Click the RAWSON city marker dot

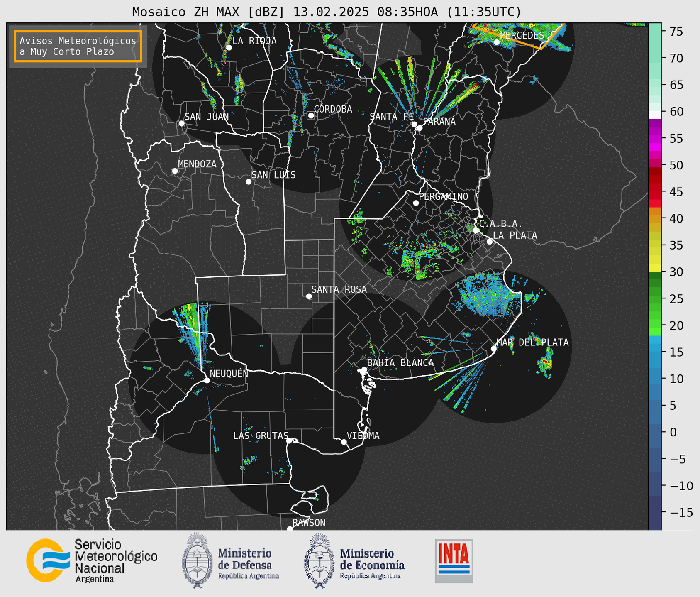(290, 529)
